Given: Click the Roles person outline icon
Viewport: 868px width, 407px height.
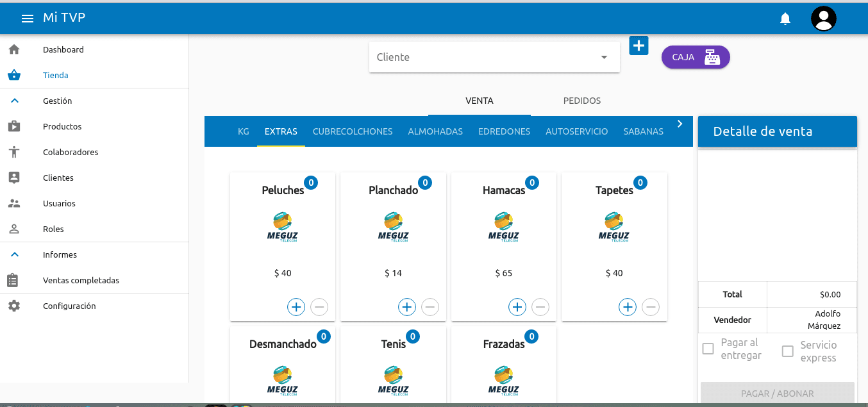Looking at the screenshot, I should [x=14, y=229].
